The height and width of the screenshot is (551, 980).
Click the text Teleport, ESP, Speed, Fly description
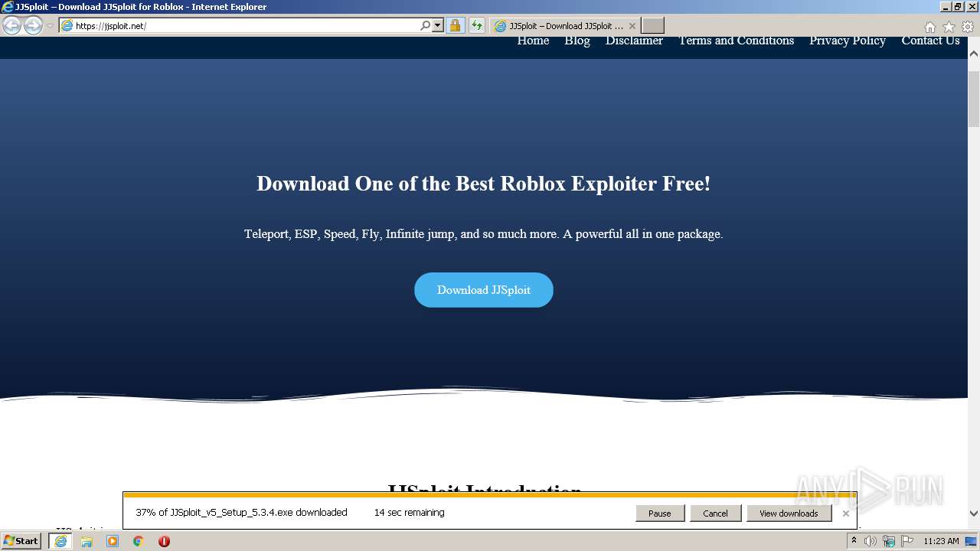pos(483,234)
